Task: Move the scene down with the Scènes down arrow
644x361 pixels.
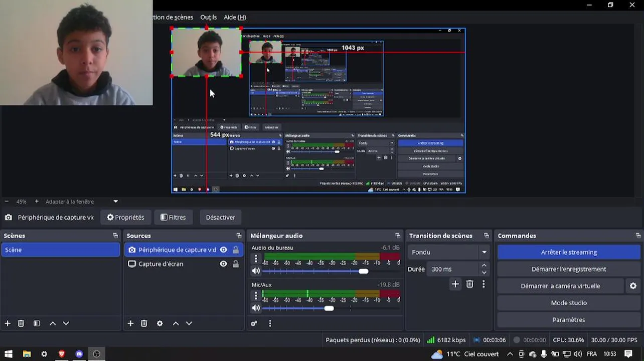Action: pos(66,323)
